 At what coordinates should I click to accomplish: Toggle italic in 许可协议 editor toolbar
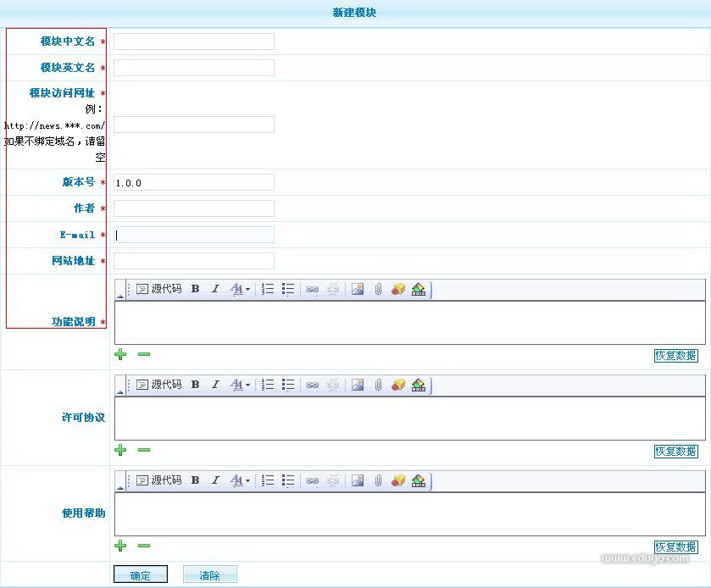(x=215, y=386)
